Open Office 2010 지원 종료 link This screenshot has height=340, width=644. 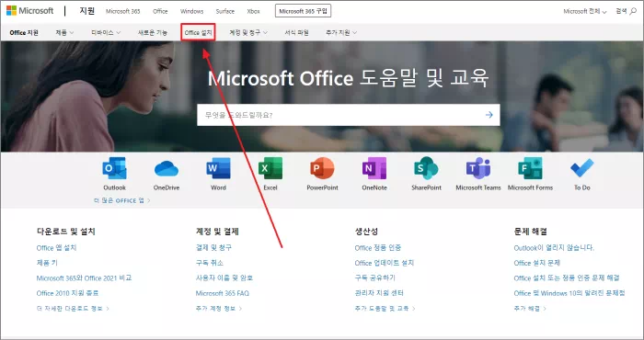[x=67, y=293]
